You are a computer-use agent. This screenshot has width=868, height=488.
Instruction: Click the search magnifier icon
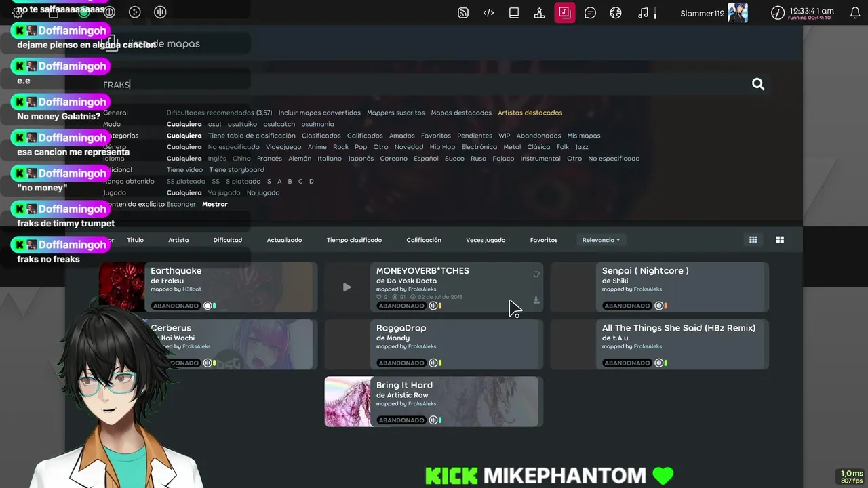[758, 84]
